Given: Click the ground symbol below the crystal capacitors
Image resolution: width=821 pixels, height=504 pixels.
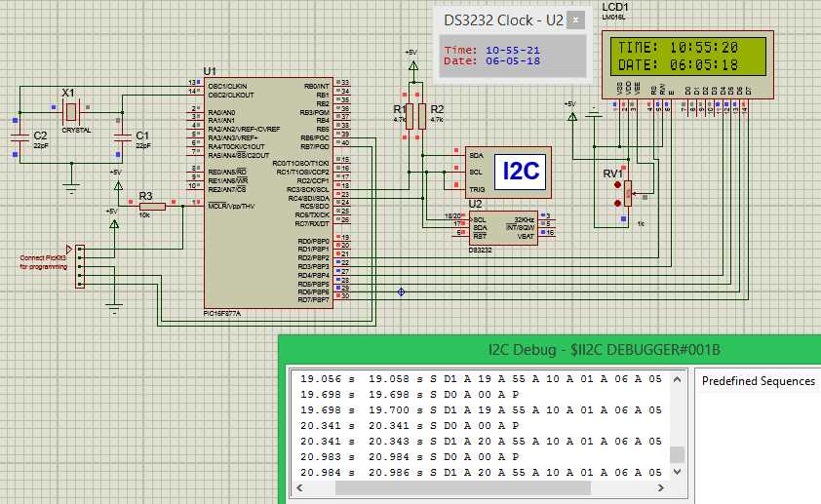Looking at the screenshot, I should (71, 187).
